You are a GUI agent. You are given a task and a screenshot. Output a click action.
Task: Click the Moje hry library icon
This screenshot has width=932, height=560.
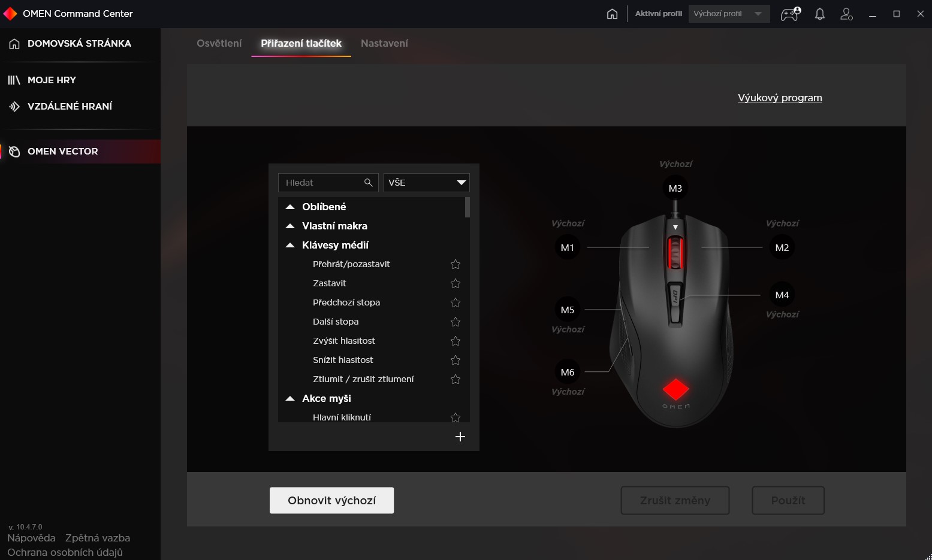(14, 80)
